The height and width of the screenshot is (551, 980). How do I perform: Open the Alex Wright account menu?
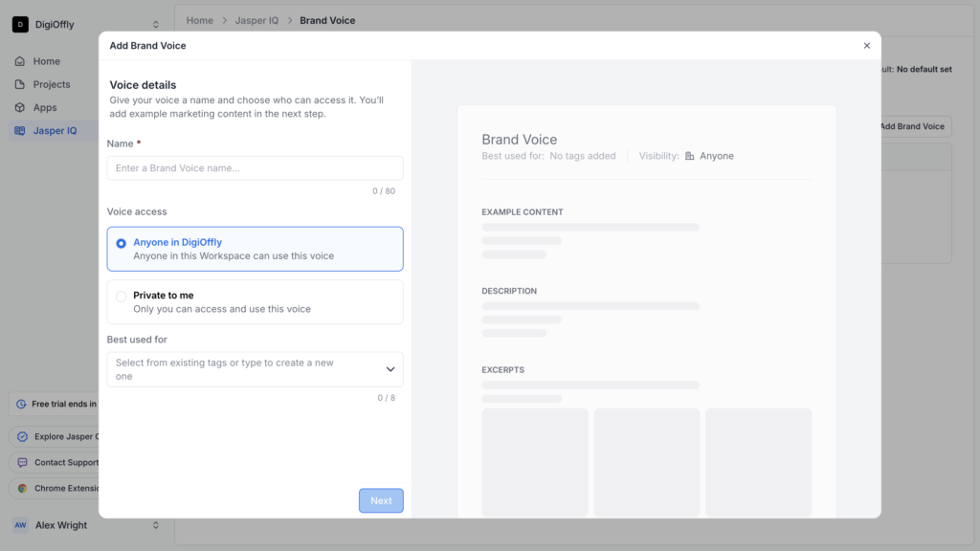86,524
